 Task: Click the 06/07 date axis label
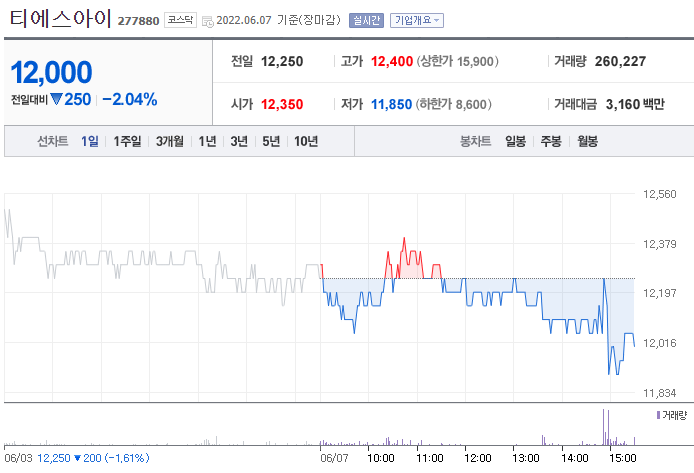(334, 458)
